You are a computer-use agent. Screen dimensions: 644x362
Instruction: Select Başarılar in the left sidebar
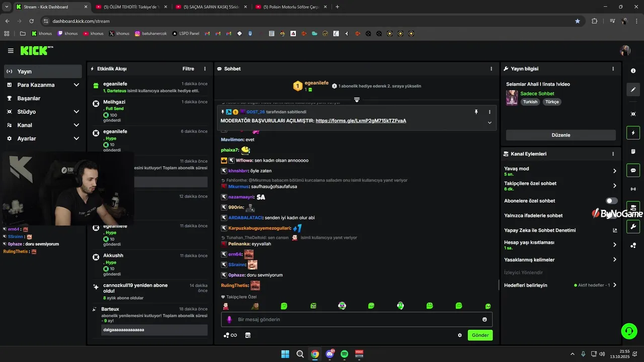[x=43, y=98]
